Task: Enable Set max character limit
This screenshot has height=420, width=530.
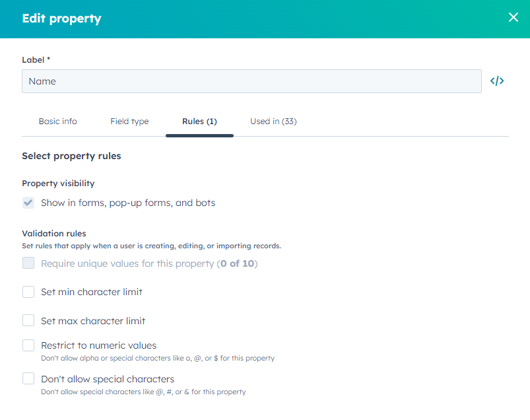Action: (x=28, y=320)
